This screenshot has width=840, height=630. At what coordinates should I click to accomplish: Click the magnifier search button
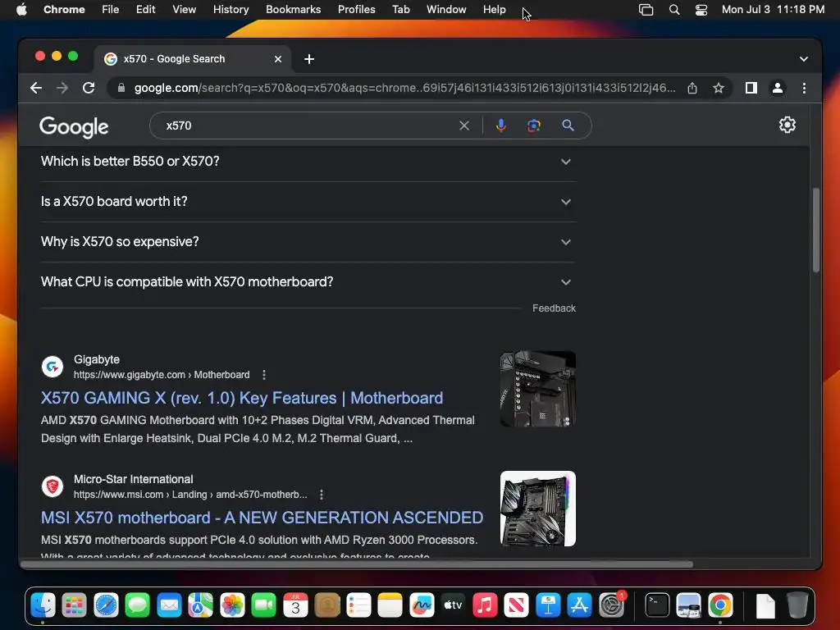(568, 126)
